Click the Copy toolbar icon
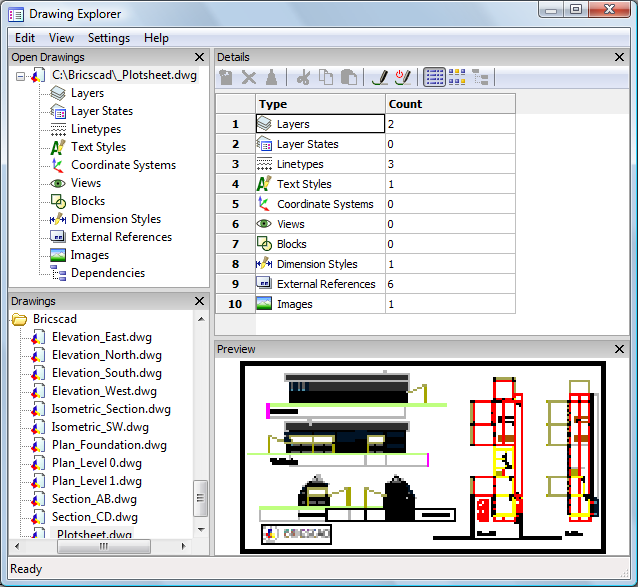Image resolution: width=638 pixels, height=587 pixels. [326, 77]
